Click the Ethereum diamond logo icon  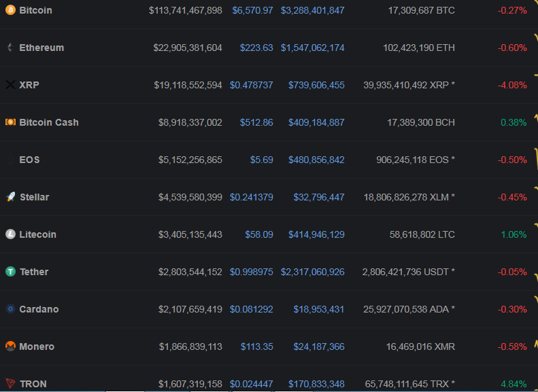pyautogui.click(x=10, y=48)
